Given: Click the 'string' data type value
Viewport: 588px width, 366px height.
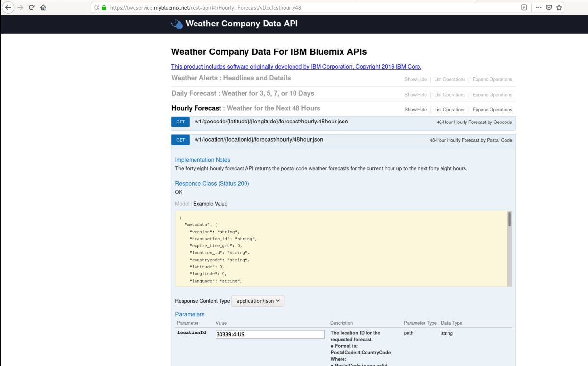Looking at the screenshot, I should (x=447, y=333).
